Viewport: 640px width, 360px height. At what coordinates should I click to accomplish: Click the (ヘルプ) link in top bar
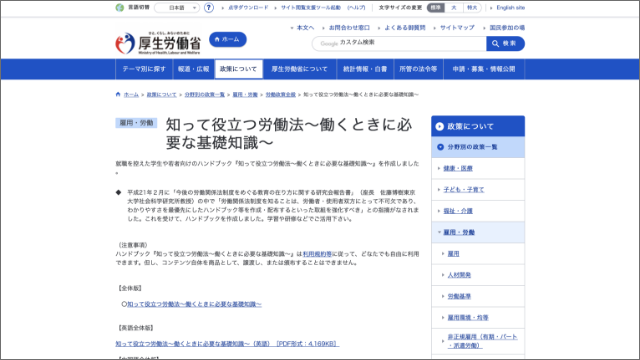pyautogui.click(x=356, y=8)
